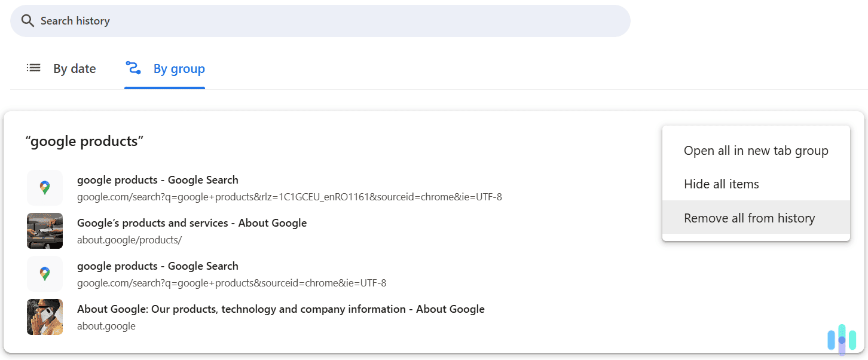Open the about.google homepage entry
The height and width of the screenshot is (360, 868).
click(280, 309)
